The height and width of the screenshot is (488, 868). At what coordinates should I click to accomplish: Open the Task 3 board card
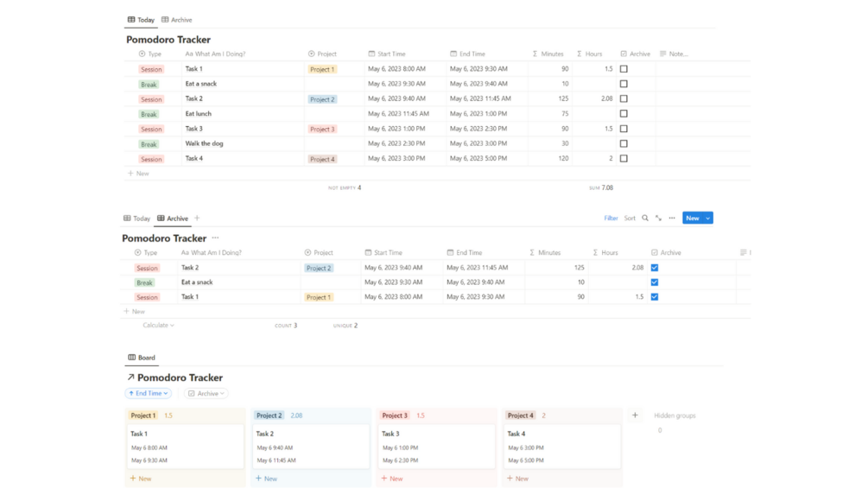436,447
